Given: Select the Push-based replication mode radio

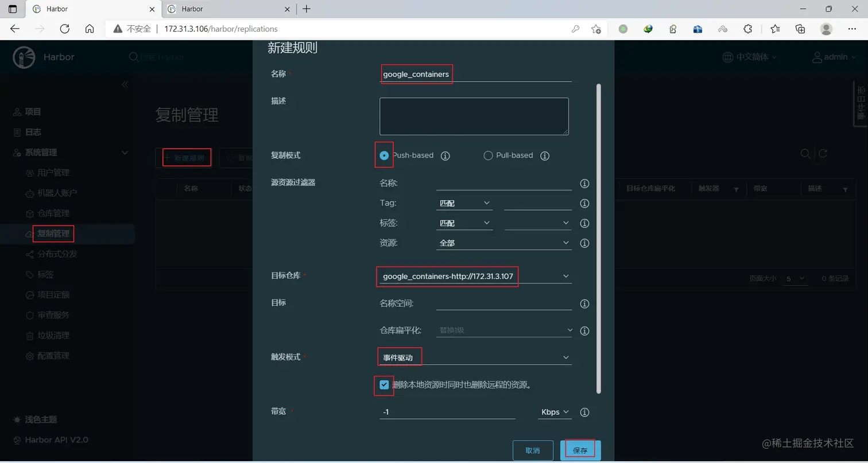Looking at the screenshot, I should click(384, 155).
